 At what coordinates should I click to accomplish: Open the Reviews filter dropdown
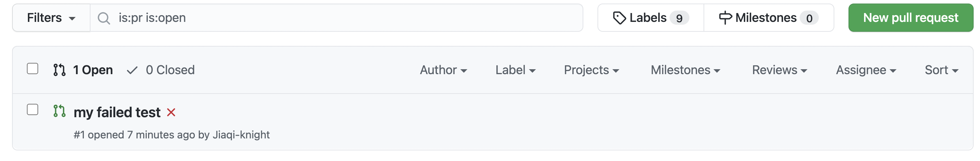click(x=779, y=70)
